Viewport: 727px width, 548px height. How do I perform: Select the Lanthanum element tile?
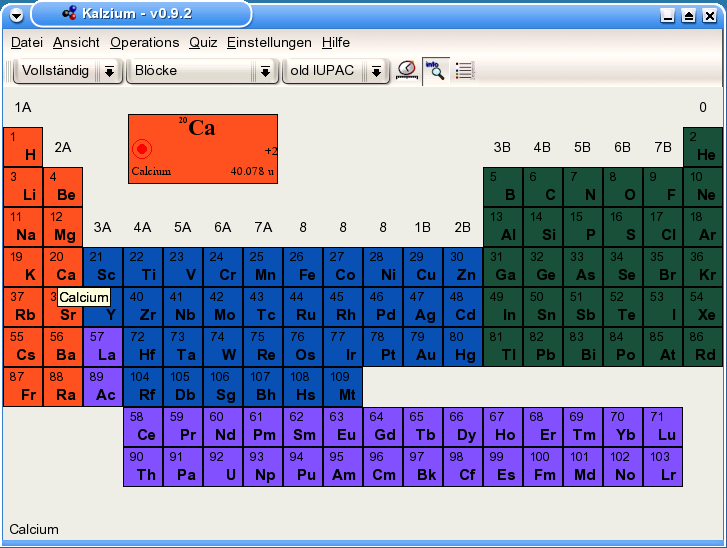[x=103, y=347]
